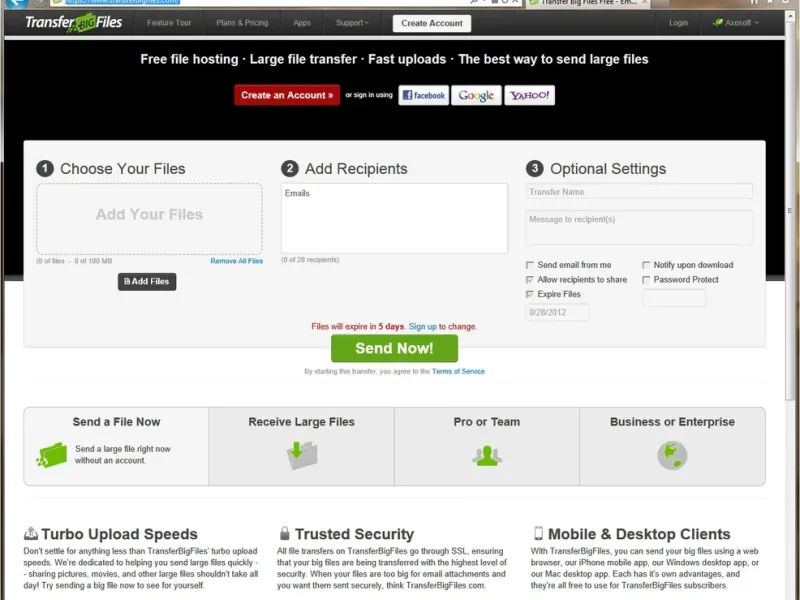800x600 pixels.
Task: Select the Receive Large Files tab
Action: click(x=302, y=446)
